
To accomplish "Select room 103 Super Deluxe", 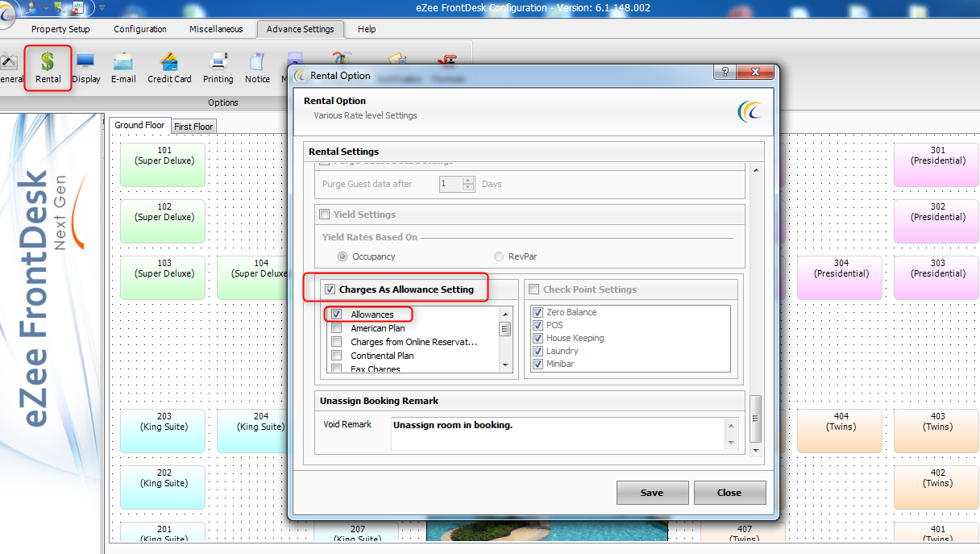I will 163,278.
